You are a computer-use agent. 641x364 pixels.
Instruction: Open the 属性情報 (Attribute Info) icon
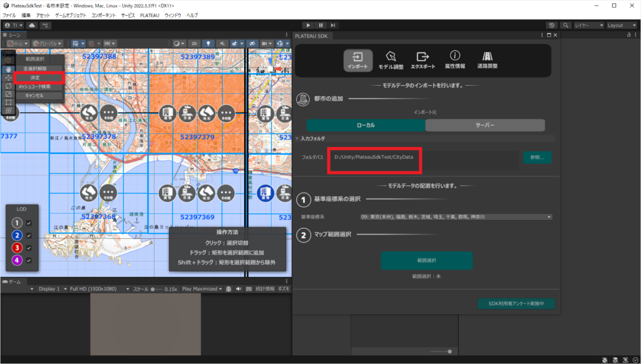[x=455, y=60]
